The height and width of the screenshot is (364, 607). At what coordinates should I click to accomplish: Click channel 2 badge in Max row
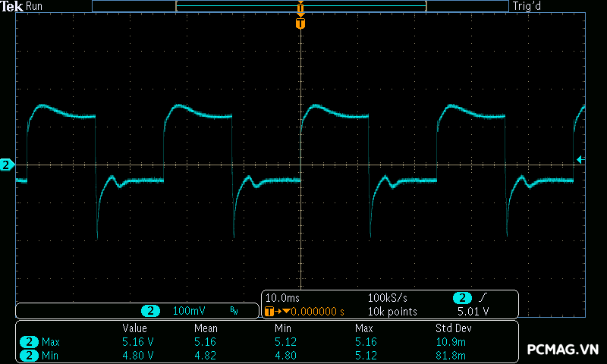[29, 342]
